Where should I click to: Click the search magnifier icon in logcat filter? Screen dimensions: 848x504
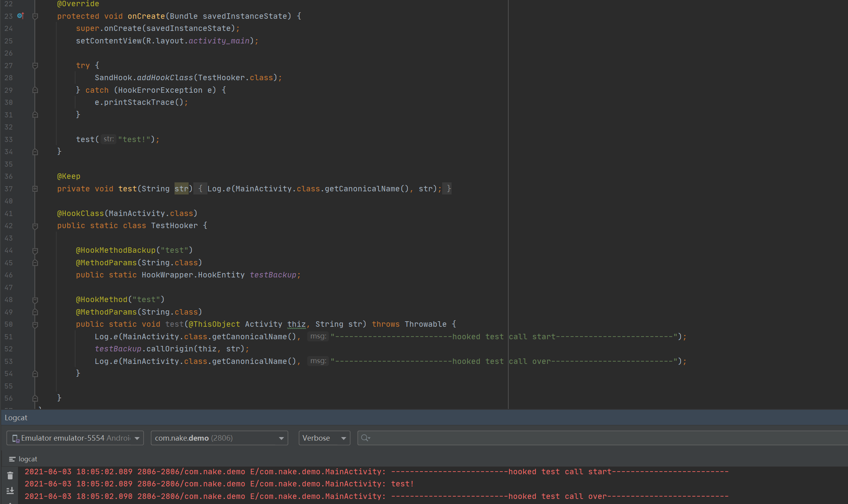365,438
